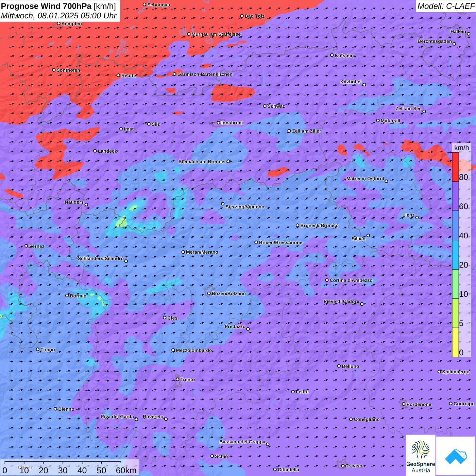Click the 'Steinach am Brenner' label
This screenshot has width=476, height=476.
coord(202,161)
